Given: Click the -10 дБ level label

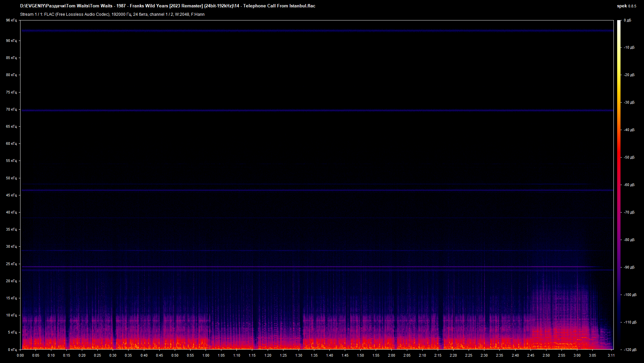Looking at the screenshot, I should click(x=629, y=48).
